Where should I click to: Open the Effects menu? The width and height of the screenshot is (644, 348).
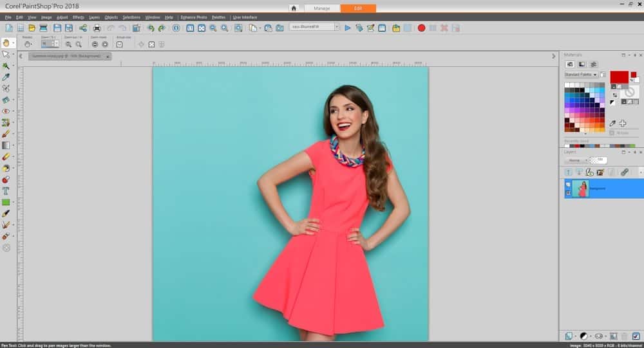pos(79,17)
